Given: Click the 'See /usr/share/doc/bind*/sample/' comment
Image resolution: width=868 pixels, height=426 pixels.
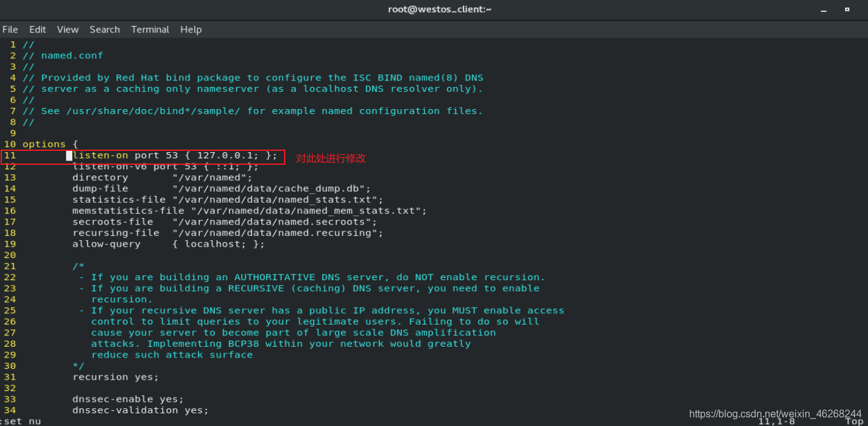Looking at the screenshot, I should point(253,111).
